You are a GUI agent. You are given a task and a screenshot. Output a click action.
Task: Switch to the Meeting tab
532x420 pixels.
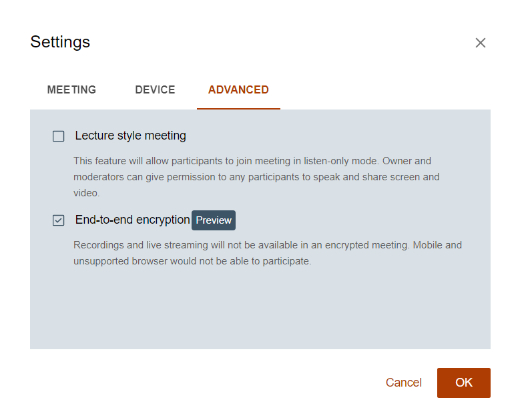tap(71, 90)
